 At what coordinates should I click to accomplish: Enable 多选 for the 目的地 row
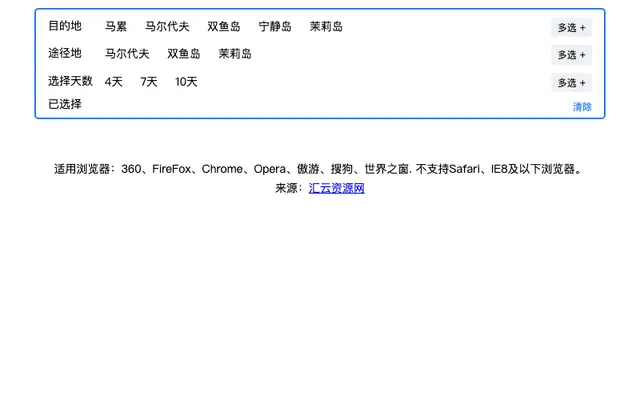571,27
